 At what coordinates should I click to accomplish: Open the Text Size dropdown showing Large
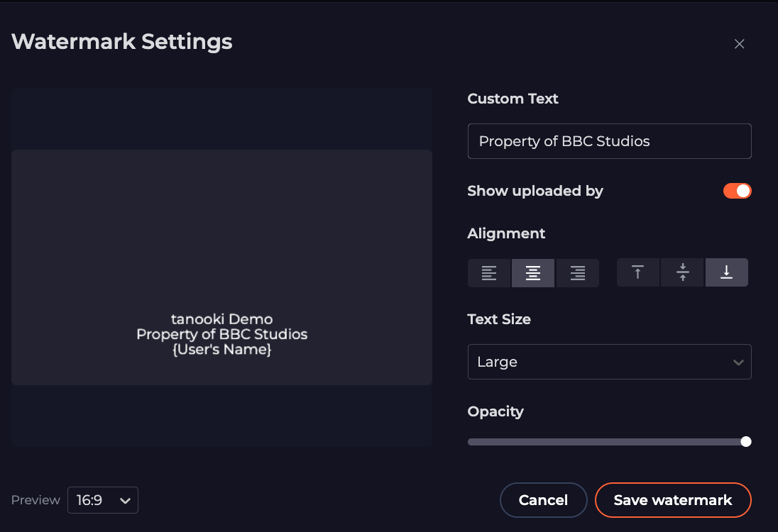[x=609, y=362]
